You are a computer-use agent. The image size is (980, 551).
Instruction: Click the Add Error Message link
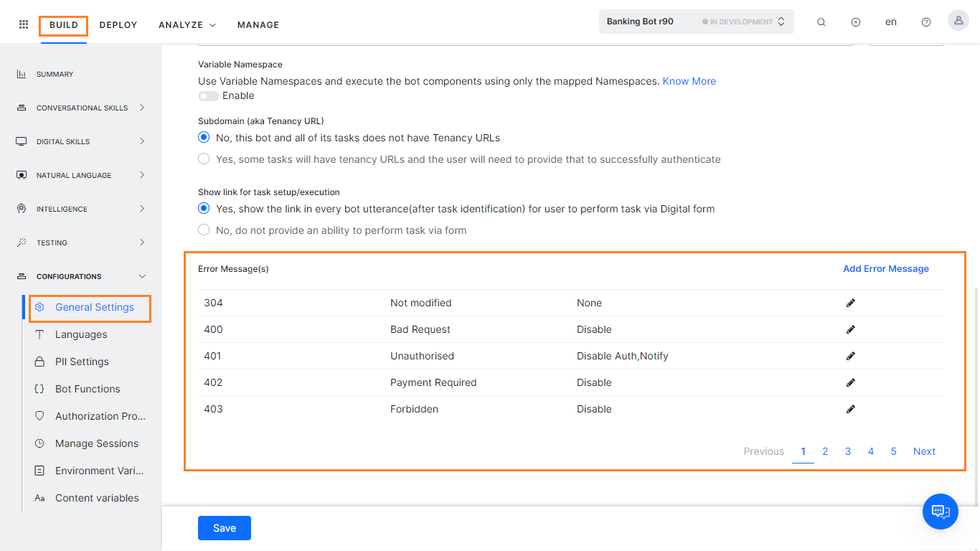[x=886, y=268]
